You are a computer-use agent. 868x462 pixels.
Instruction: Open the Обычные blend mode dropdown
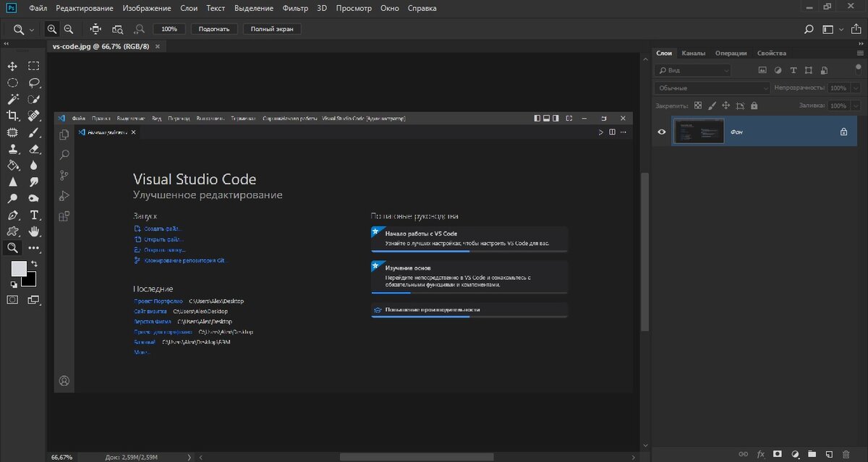pyautogui.click(x=712, y=87)
